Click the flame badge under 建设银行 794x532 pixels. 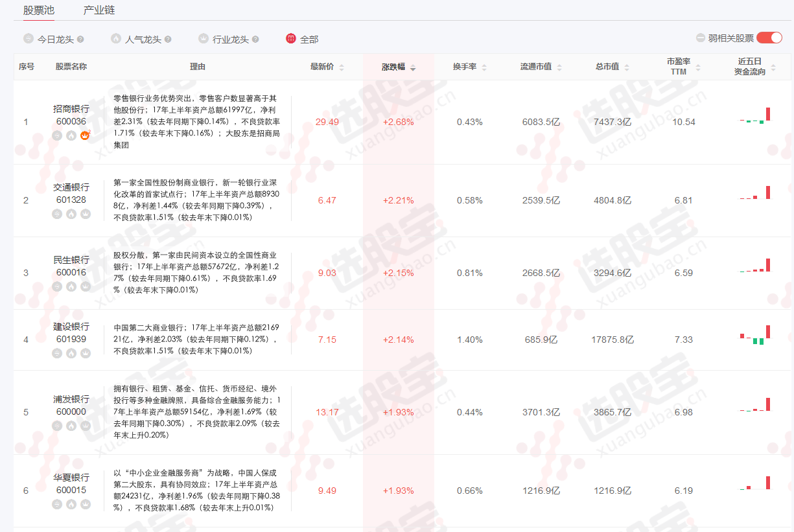pos(71,353)
